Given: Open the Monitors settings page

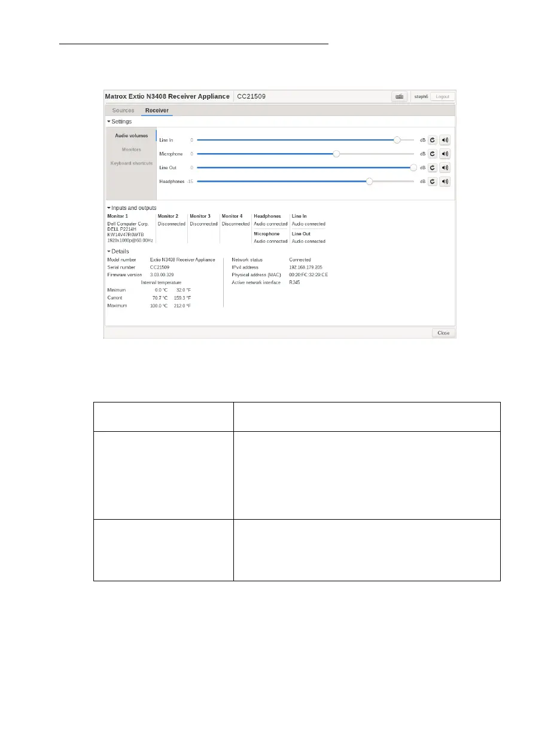Looking at the screenshot, I should (131, 150).
